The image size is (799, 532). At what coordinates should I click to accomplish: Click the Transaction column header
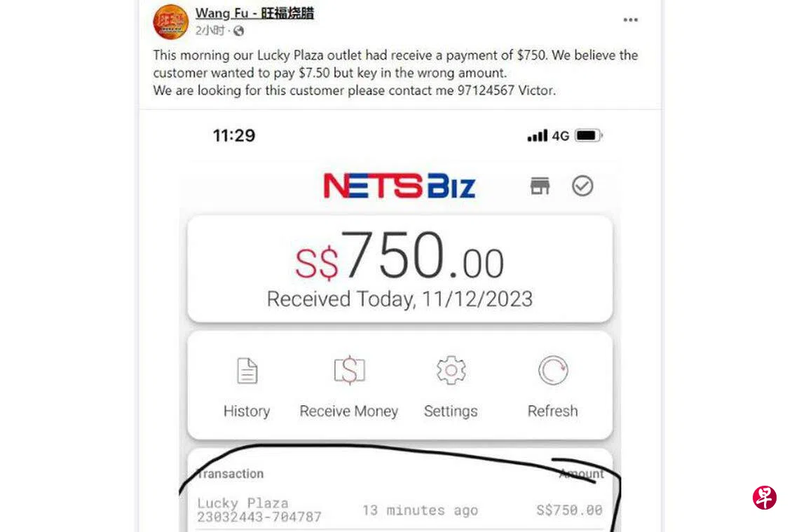(231, 474)
